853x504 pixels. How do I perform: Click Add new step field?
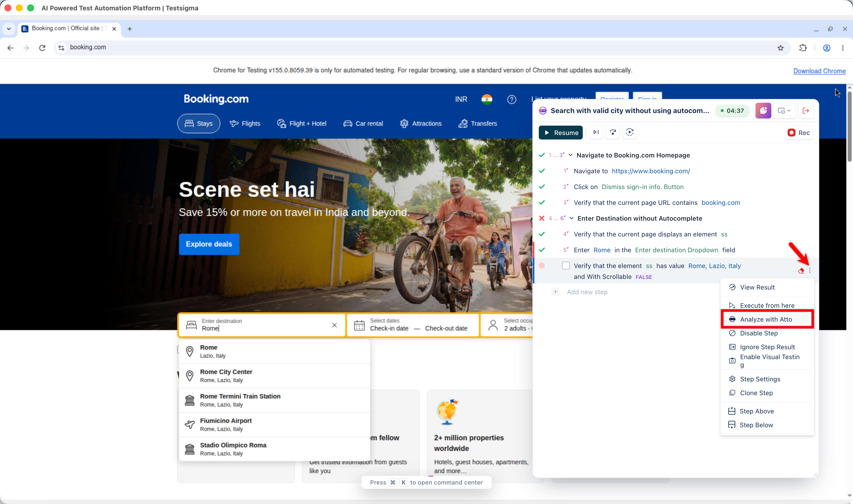587,292
